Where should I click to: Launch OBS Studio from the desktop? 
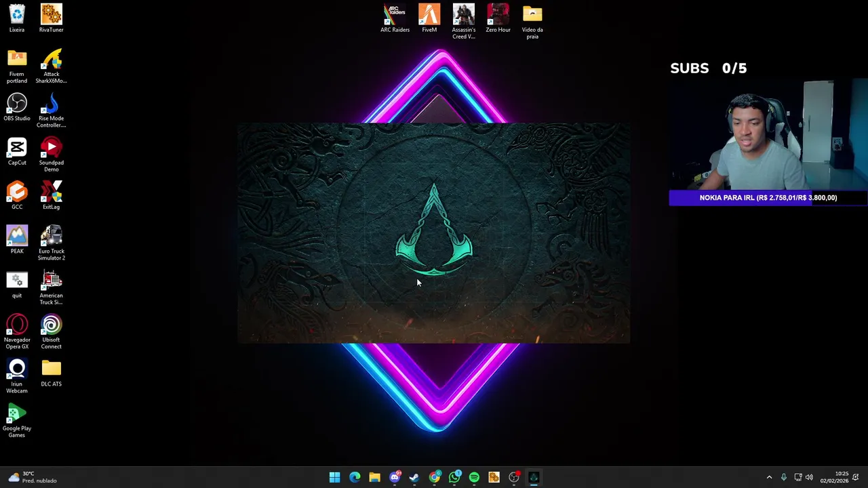(17, 107)
